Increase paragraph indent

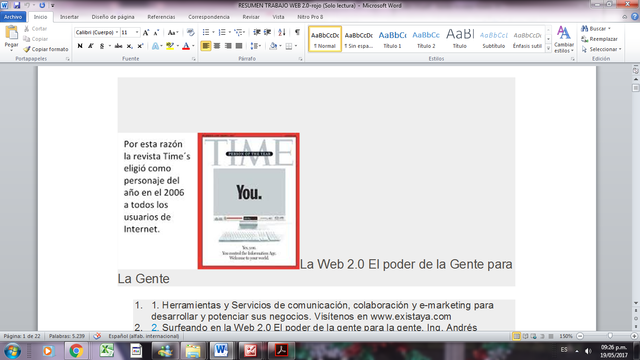[x=268, y=32]
